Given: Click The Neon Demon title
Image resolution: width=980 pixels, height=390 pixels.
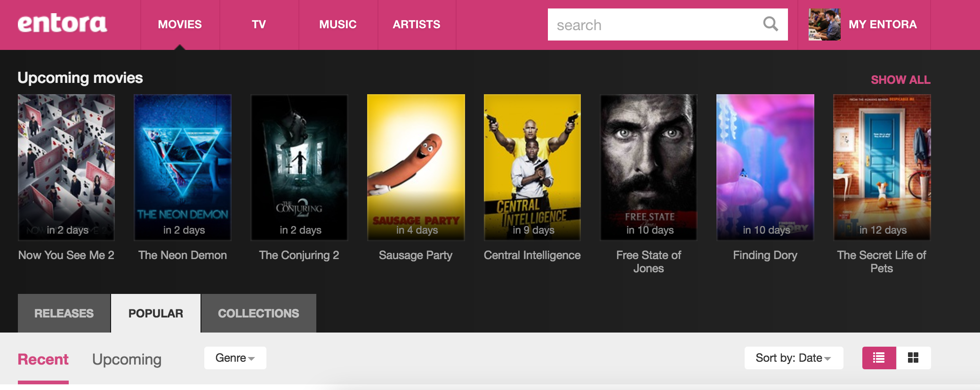Looking at the screenshot, I should tap(183, 255).
